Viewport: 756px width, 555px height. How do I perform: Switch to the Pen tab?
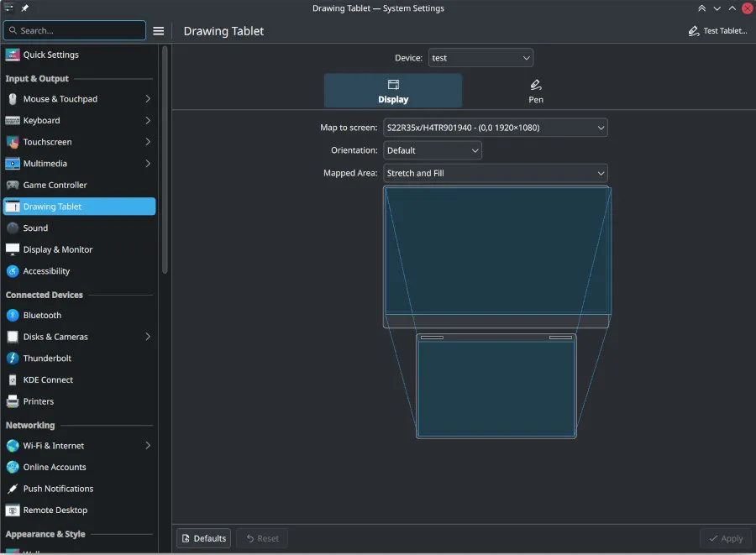535,91
